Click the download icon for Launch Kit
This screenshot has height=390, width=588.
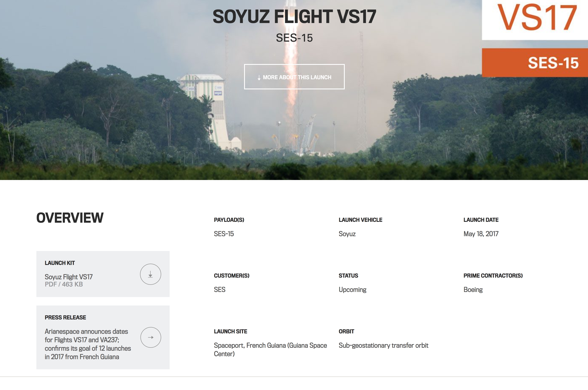click(150, 274)
